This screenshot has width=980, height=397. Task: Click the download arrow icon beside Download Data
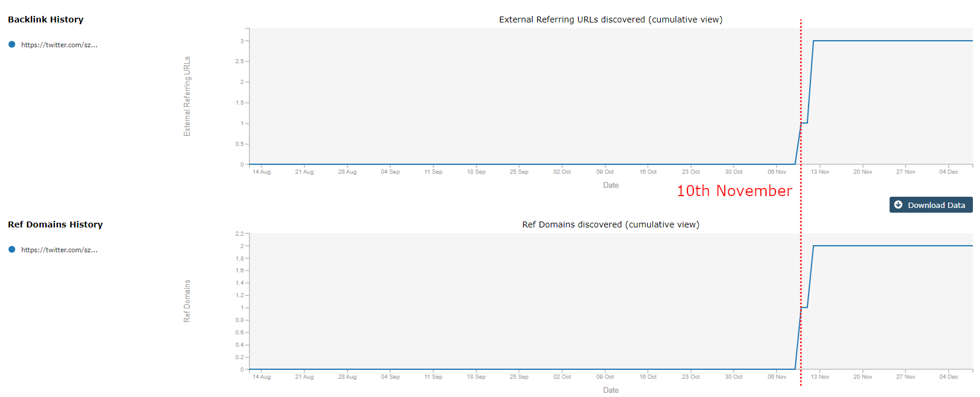pyautogui.click(x=898, y=205)
